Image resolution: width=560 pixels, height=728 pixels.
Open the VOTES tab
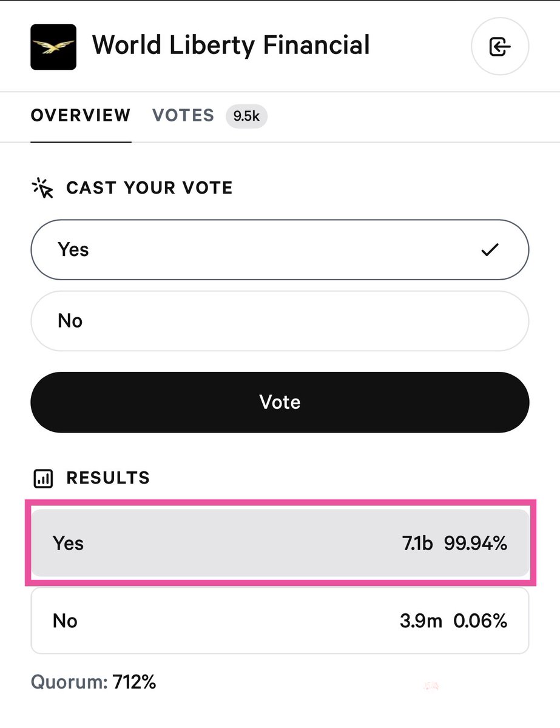click(183, 115)
